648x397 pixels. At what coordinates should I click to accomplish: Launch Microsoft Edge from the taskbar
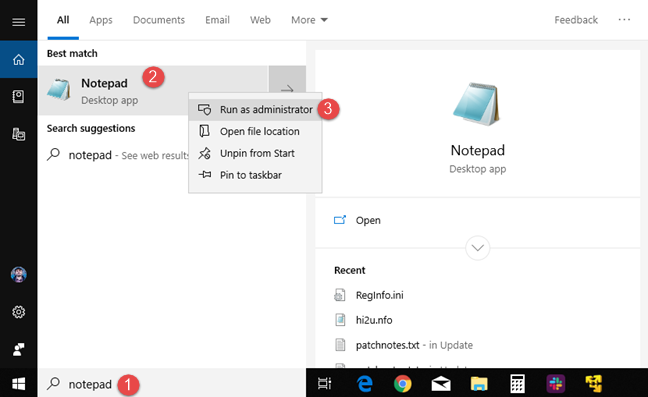364,384
